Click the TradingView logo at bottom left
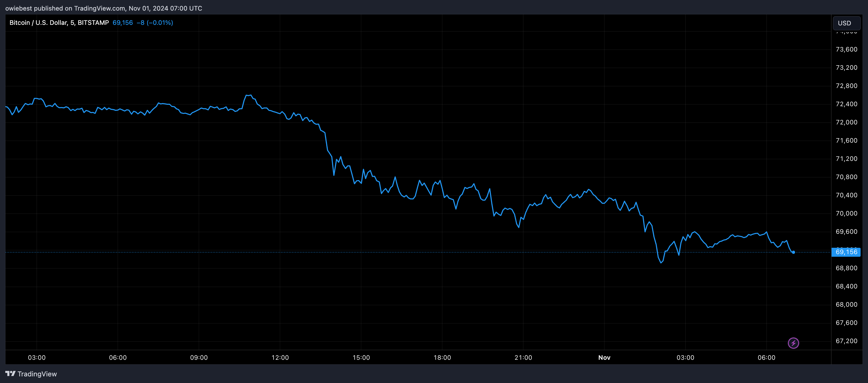 [x=31, y=374]
